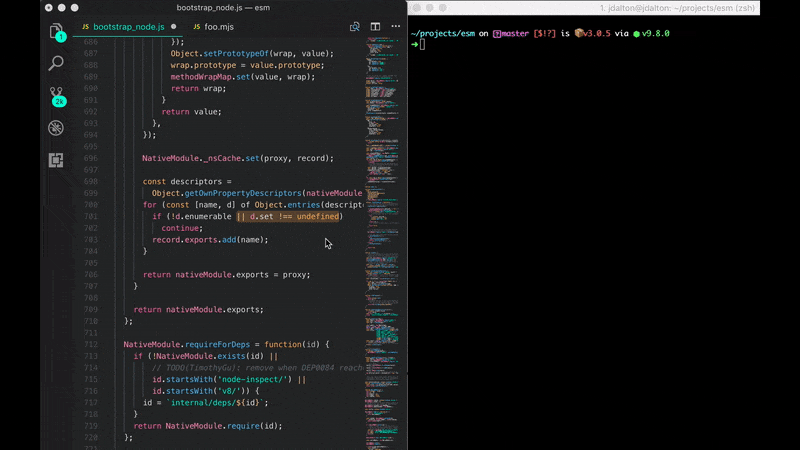The width and height of the screenshot is (800, 450).
Task: Click the zoom button of the terminal window
Action: (442, 8)
